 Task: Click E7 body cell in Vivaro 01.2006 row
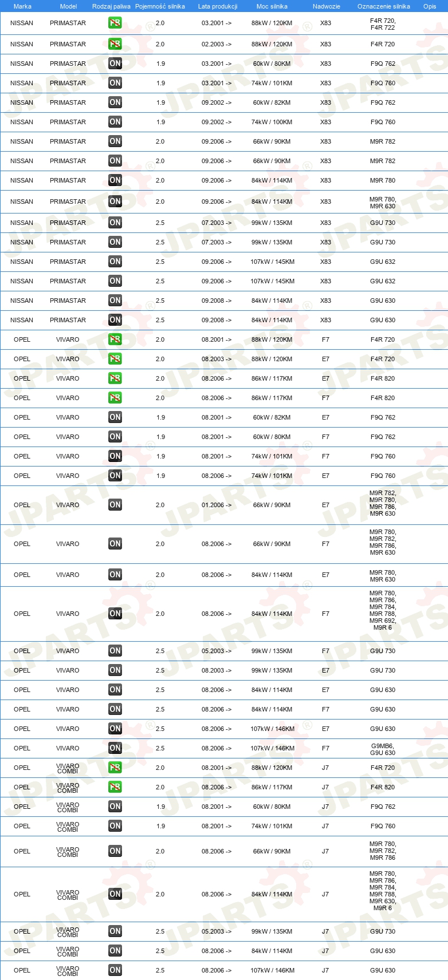(x=325, y=505)
